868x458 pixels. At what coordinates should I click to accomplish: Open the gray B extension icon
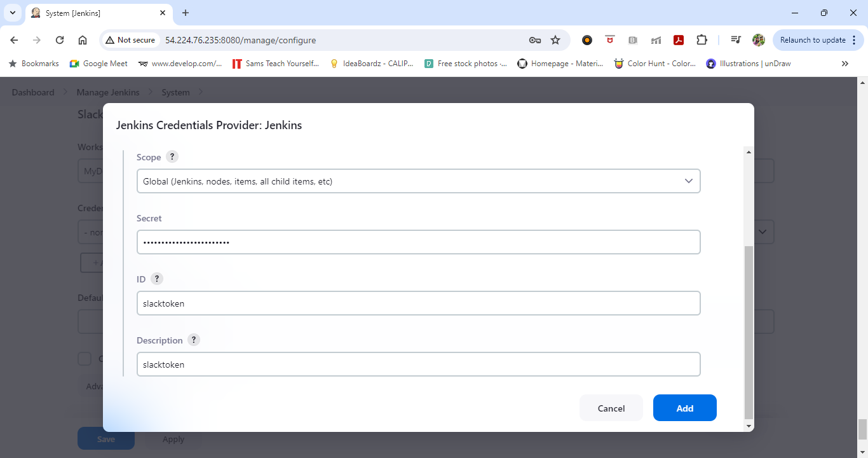pos(633,40)
